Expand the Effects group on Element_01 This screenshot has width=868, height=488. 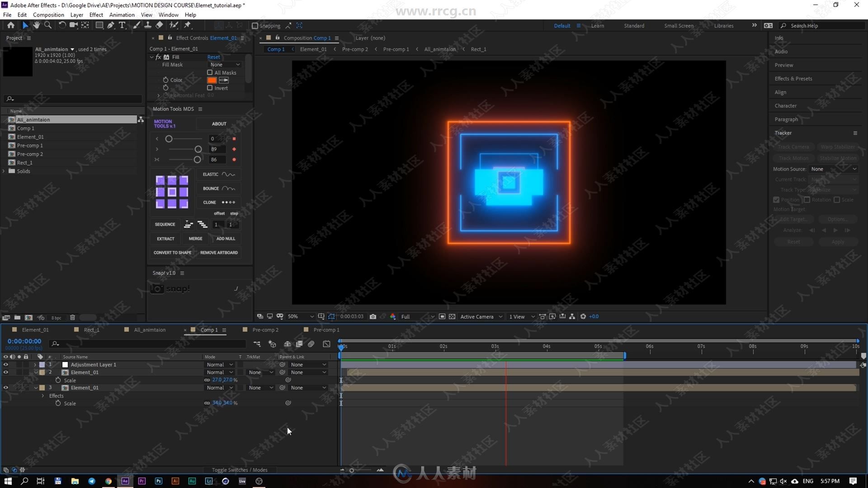pyautogui.click(x=43, y=396)
